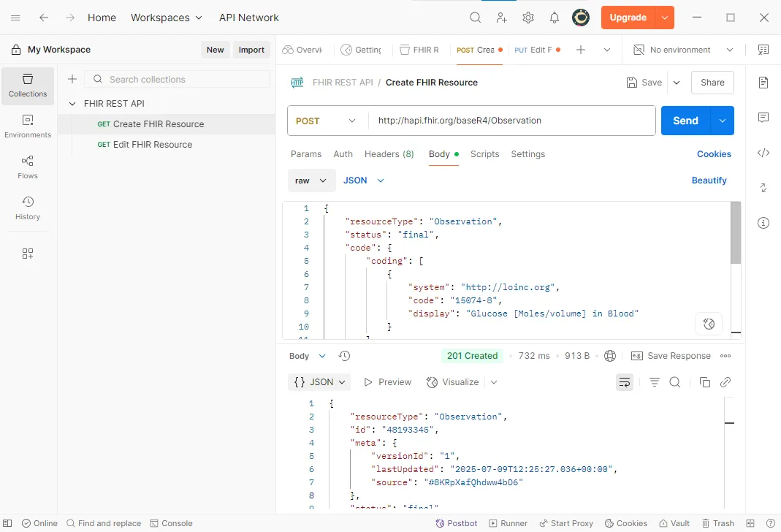Go forward with the right arrow
This screenshot has height=532, width=781.
click(69, 18)
